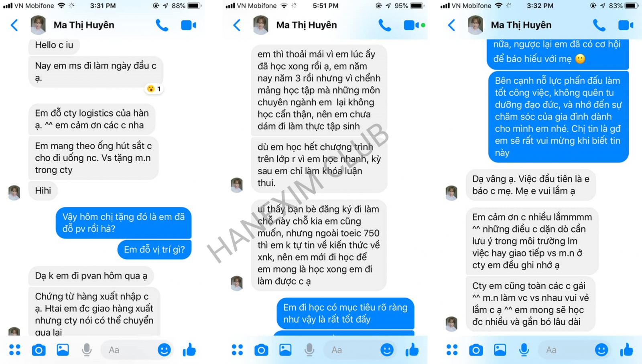
Task: Start a video call in the left chat
Action: click(188, 25)
